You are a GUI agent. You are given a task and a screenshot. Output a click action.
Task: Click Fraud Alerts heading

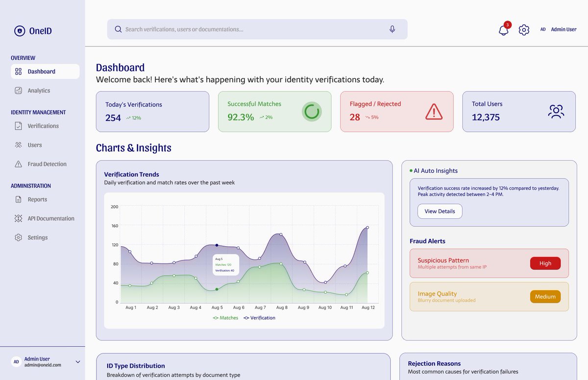pos(427,241)
